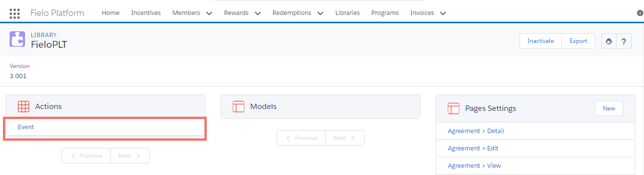Open the Rewards tab
The width and height of the screenshot is (644, 175).
237,13
